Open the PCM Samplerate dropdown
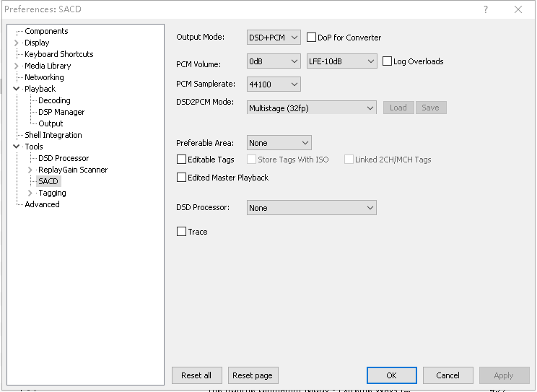The width and height of the screenshot is (537, 392). 274,84
